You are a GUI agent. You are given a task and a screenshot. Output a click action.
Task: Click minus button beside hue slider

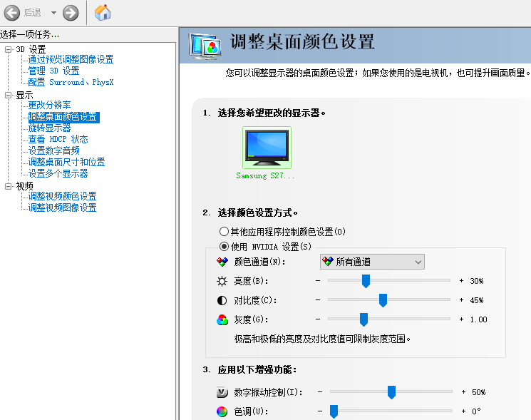[x=320, y=411]
